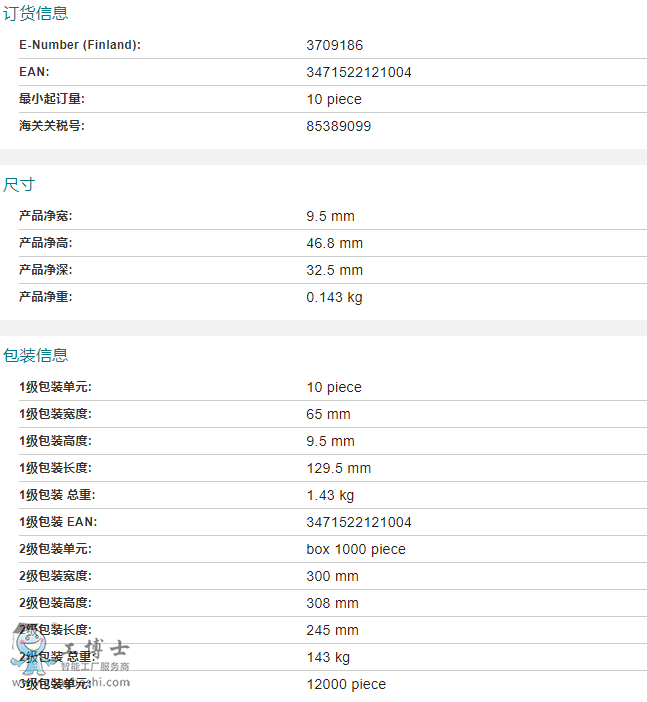Select the 1级包装宽度 value 65 mm
This screenshot has height=702, width=647.
[328, 414]
